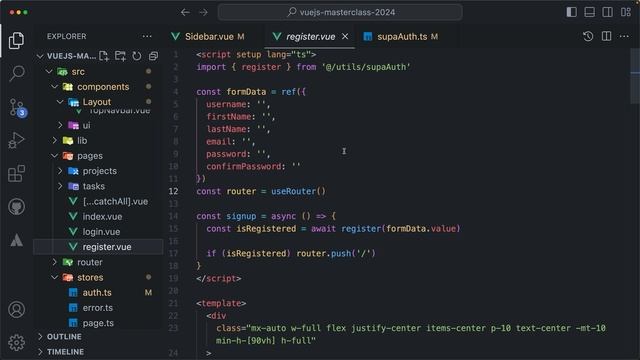Click 'useRouter()' on line 12
This screenshot has width=640, height=360.
click(298, 191)
